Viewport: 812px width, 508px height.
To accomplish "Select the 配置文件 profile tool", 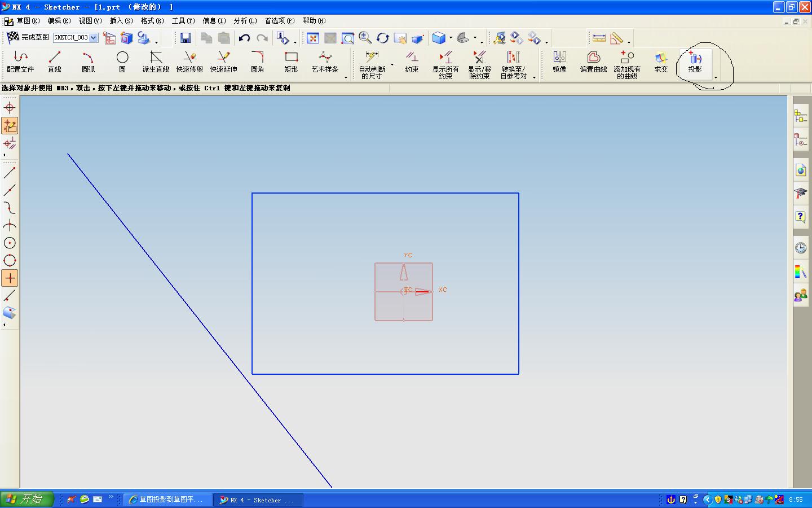I will pos(20,62).
